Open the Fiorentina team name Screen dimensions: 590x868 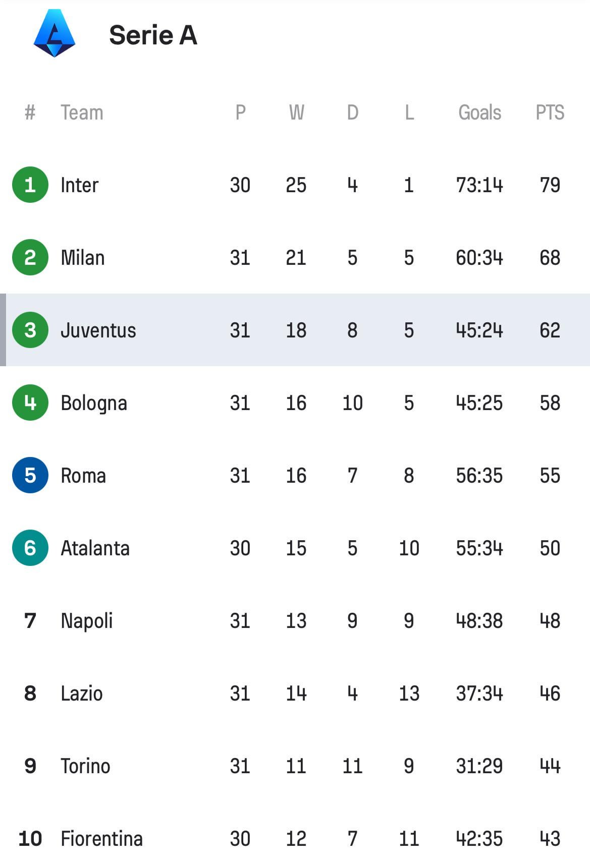101,839
